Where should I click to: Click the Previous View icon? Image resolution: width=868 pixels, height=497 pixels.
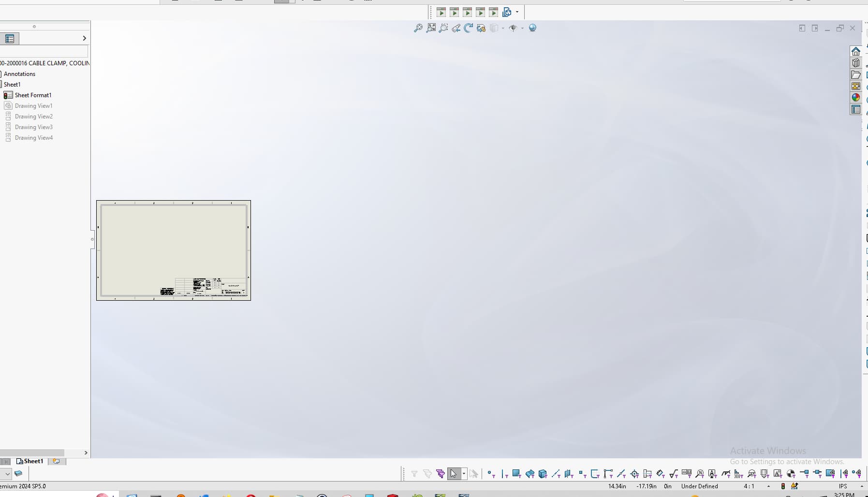(x=456, y=28)
